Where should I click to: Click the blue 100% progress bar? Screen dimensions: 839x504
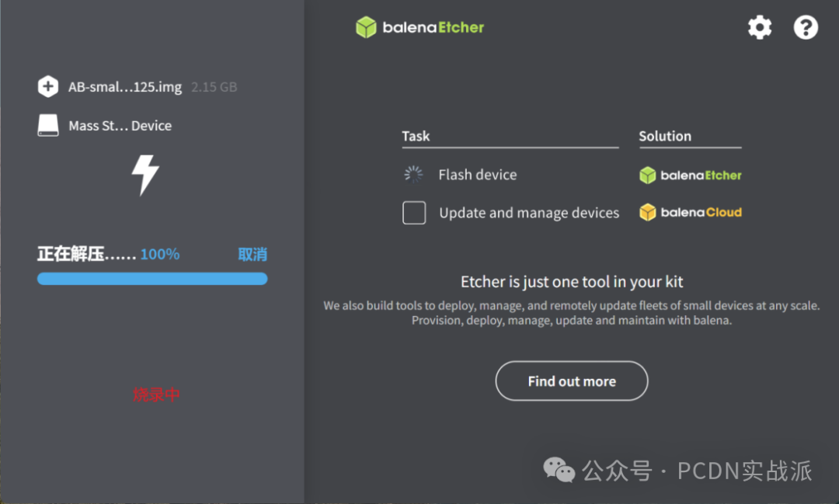(x=151, y=279)
